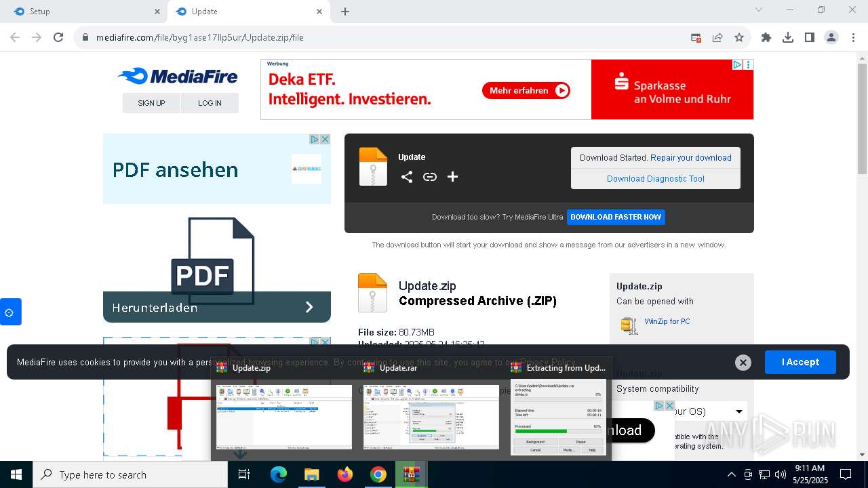Image resolution: width=868 pixels, height=488 pixels.
Task: Click SIGN UP button
Action: tap(151, 103)
